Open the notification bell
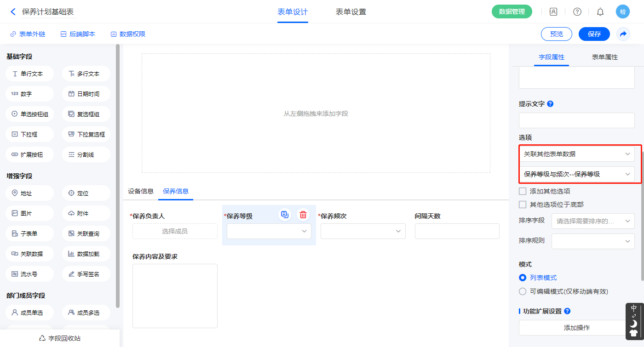Image resolution: width=644 pixels, height=347 pixels. click(x=600, y=12)
